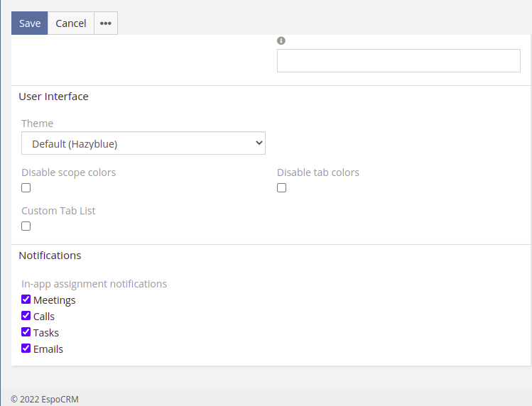Click the Custom Tab List label text
532x406 pixels.
point(58,211)
